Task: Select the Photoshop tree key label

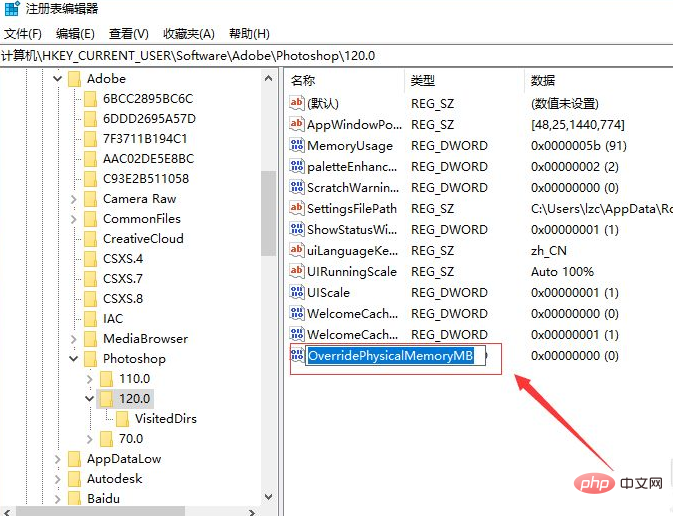Action: pyautogui.click(x=134, y=359)
